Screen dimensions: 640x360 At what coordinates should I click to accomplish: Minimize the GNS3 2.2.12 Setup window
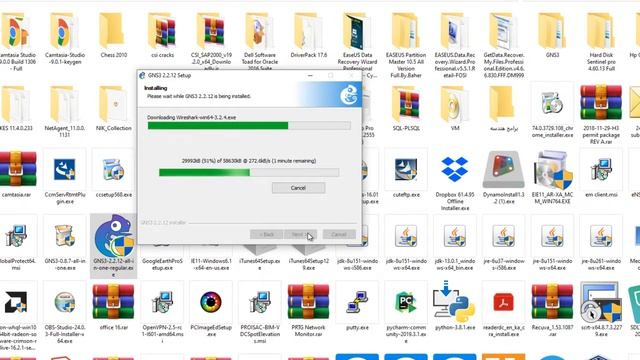tap(310, 76)
